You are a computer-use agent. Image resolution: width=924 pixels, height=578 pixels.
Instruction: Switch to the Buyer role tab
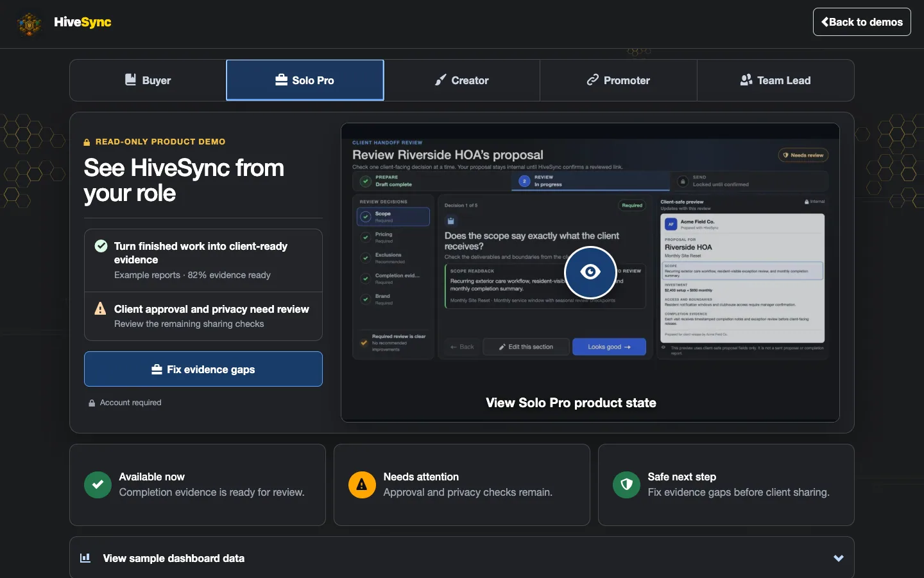[x=148, y=80]
